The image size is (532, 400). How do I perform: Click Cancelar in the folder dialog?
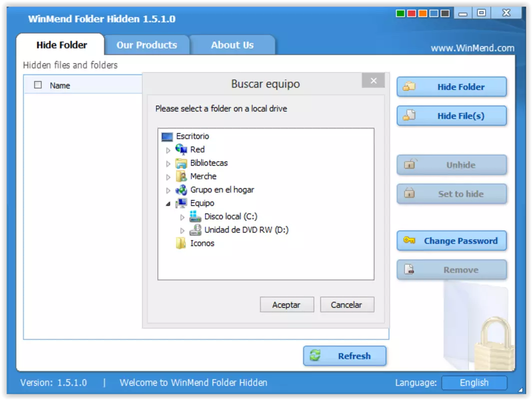(x=347, y=304)
